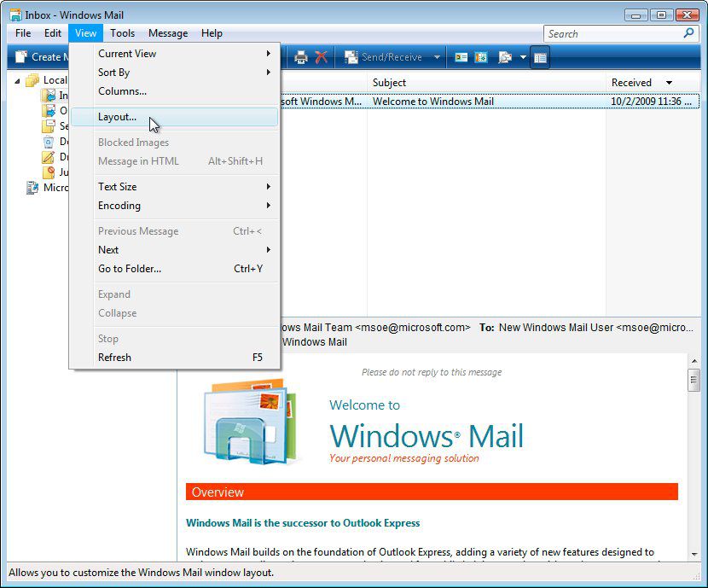Click the 'Please do not reply' notice
The image size is (708, 588).
coord(432,372)
